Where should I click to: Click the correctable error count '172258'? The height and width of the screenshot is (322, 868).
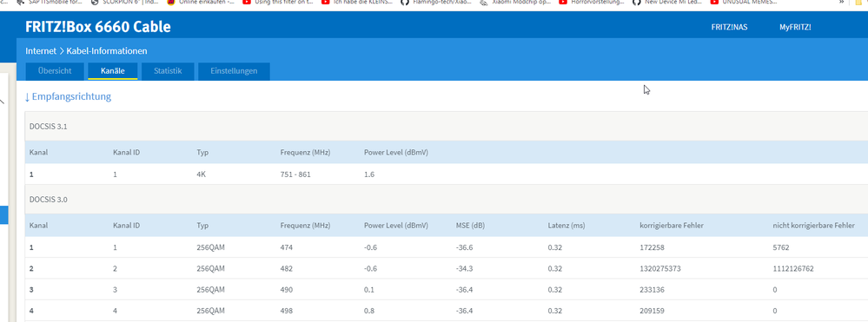point(652,247)
